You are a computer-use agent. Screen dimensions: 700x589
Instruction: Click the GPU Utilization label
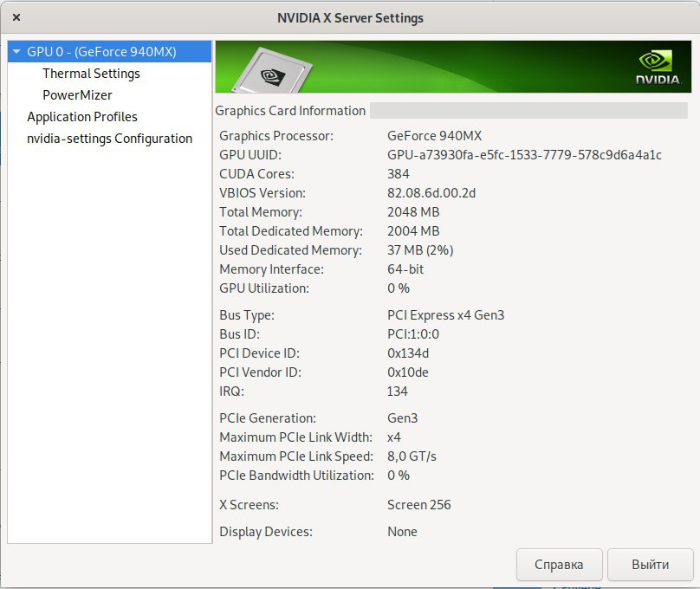[264, 288]
